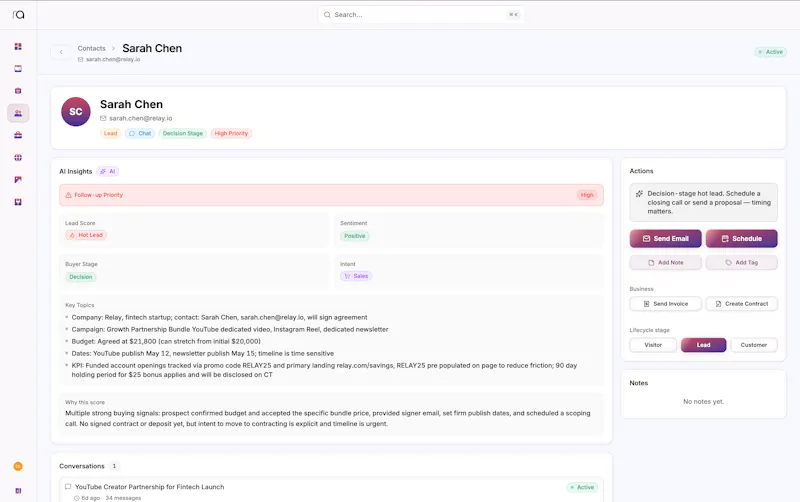Screen dimensions: 800x502
Task: Click the Schedule button
Action: click(x=741, y=239)
